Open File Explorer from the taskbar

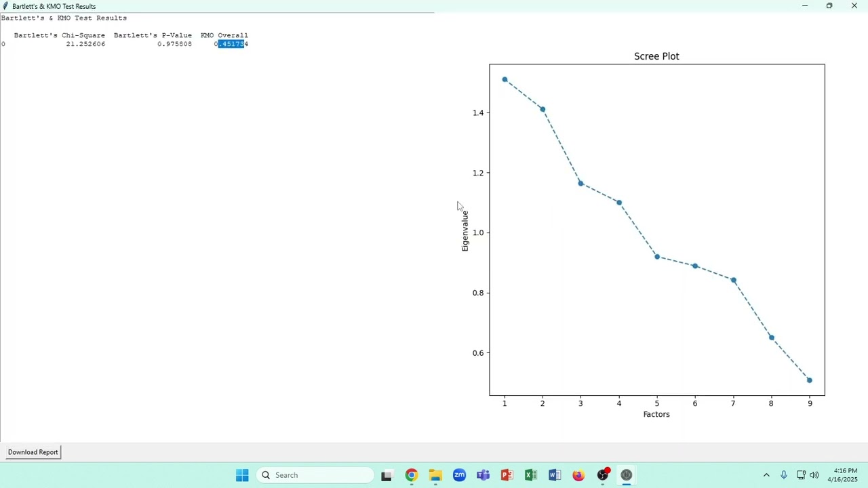click(x=435, y=475)
